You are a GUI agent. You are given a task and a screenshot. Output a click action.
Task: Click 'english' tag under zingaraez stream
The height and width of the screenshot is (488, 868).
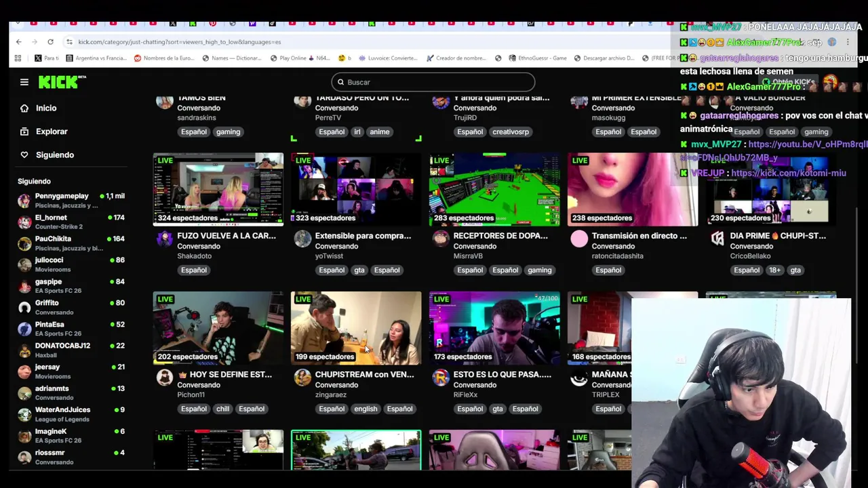click(366, 409)
